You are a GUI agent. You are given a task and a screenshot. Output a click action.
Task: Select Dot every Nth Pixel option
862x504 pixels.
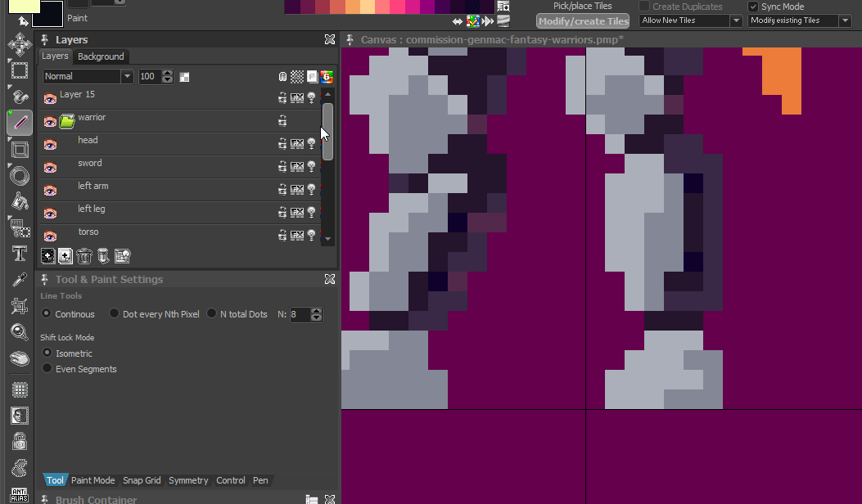114,314
